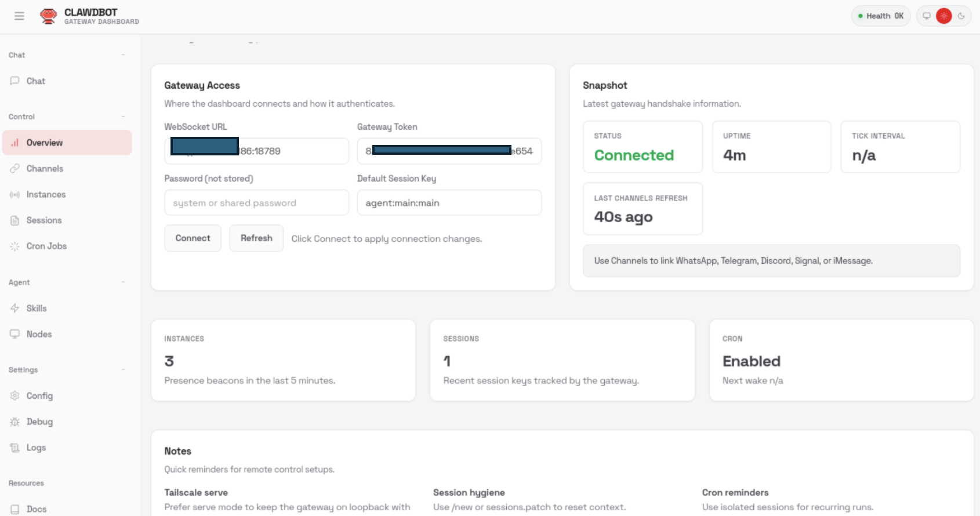
Task: Open Chat from the sidebar
Action: [x=35, y=81]
